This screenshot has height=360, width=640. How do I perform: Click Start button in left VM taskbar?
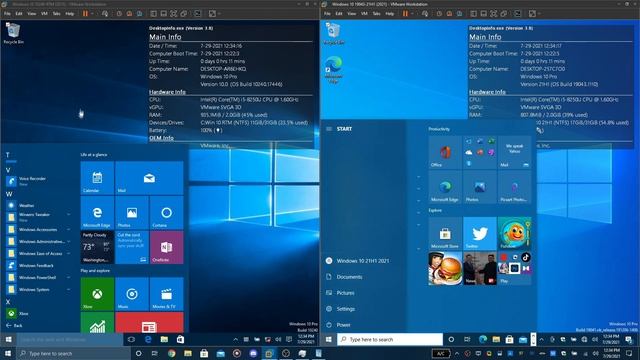[x=9, y=339]
